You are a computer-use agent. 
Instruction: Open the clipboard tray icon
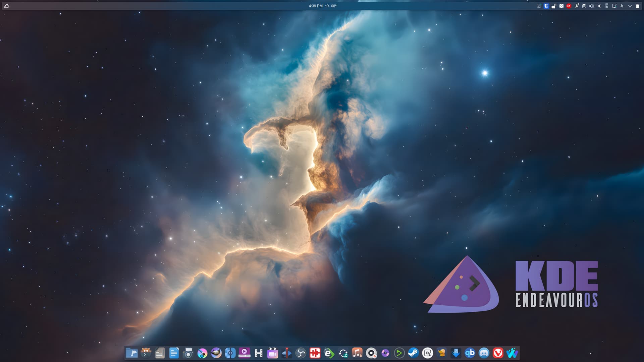pos(584,6)
